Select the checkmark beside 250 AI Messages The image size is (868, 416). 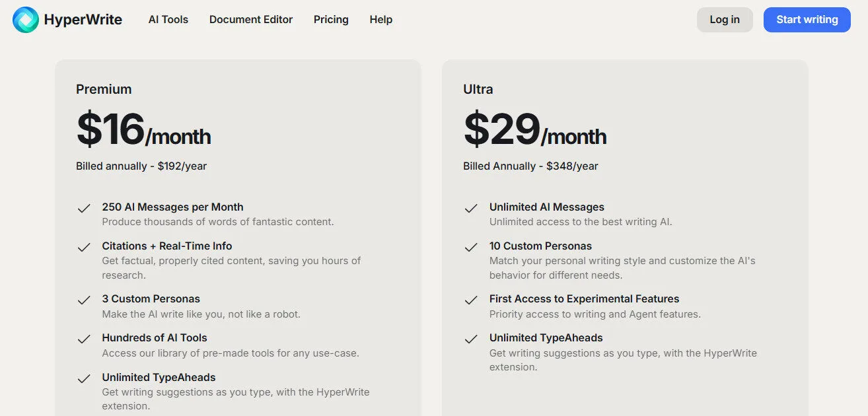pos(84,207)
